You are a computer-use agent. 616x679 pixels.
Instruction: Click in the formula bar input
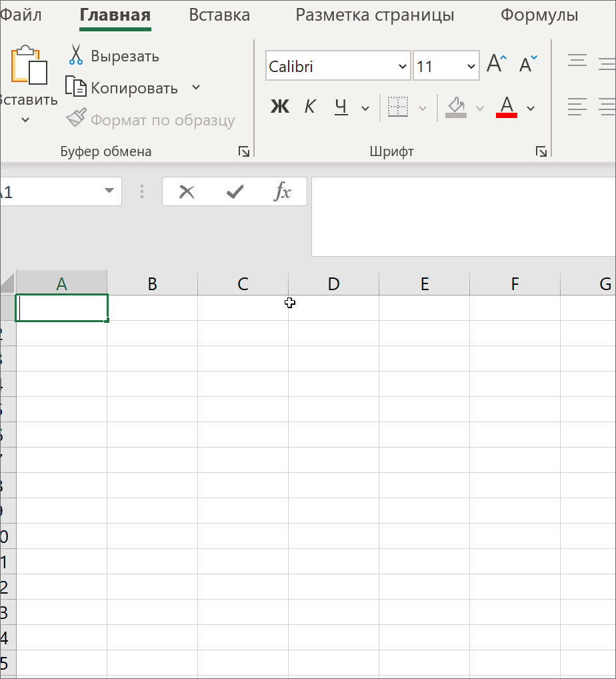pyautogui.click(x=463, y=217)
